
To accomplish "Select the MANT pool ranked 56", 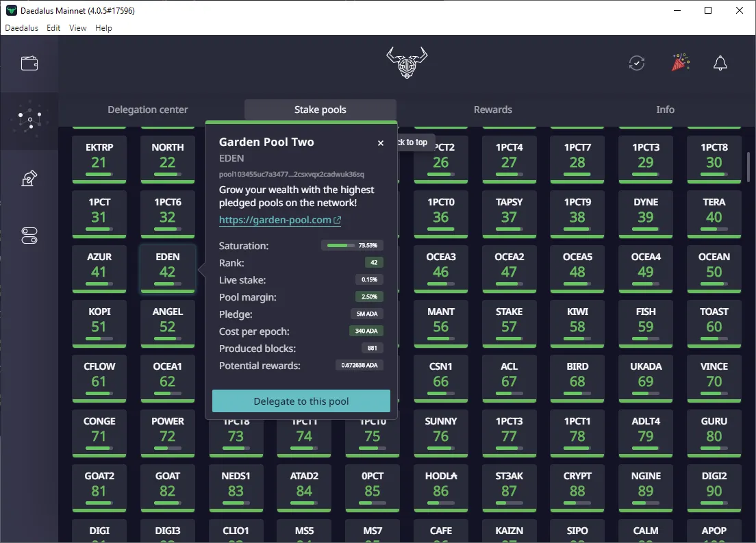I will [x=441, y=324].
